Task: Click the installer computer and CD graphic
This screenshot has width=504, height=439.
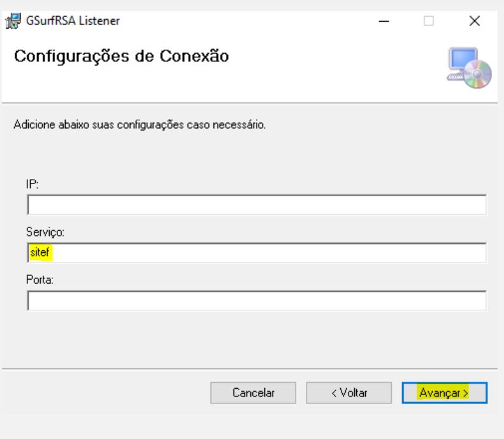Action: click(469, 68)
